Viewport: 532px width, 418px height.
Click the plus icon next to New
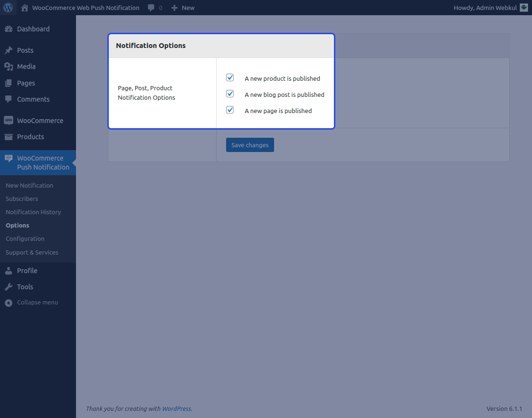pos(174,8)
